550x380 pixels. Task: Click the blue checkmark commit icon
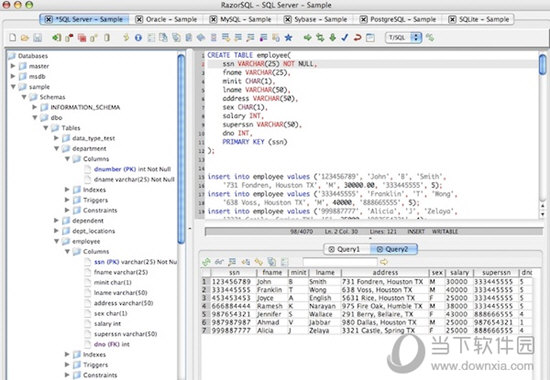(x=345, y=38)
